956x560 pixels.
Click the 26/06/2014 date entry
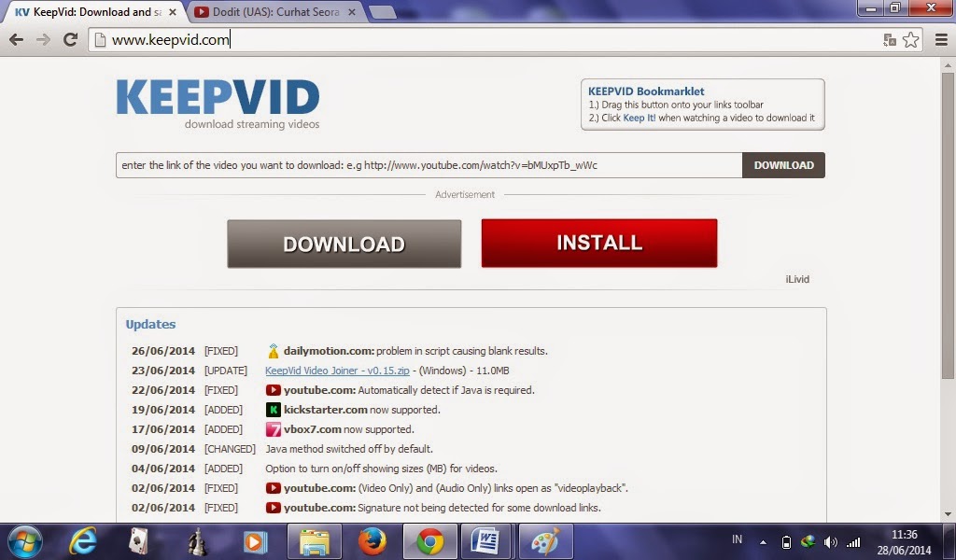click(163, 351)
